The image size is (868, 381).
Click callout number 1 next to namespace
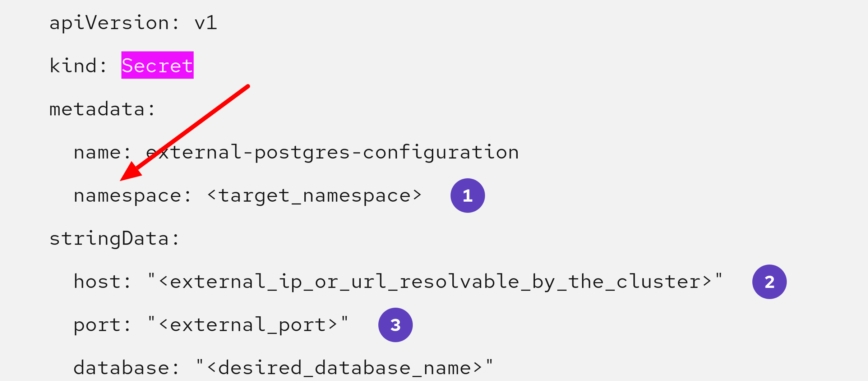coord(467,196)
